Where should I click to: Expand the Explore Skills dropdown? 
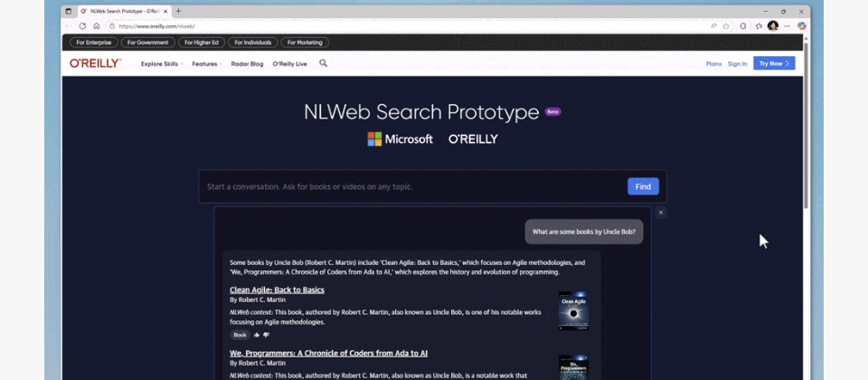pos(161,64)
